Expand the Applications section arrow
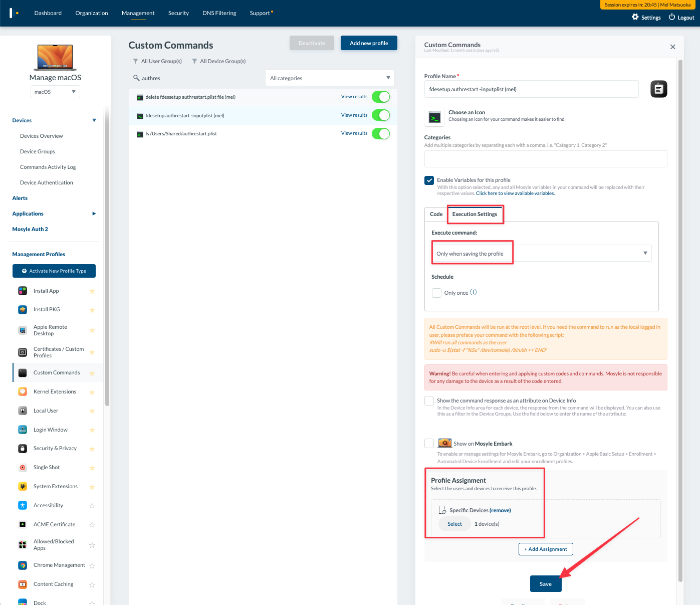 point(94,214)
